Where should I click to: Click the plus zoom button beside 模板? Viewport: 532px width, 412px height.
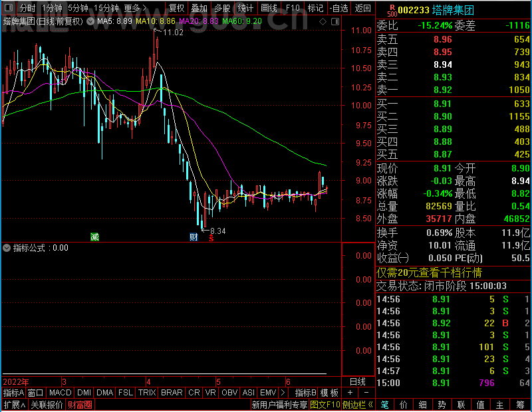(x=350, y=393)
